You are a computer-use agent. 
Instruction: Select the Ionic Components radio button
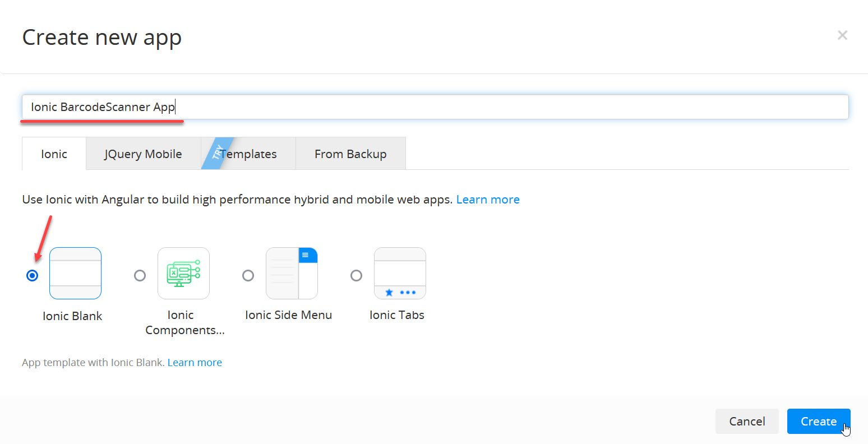coord(140,275)
